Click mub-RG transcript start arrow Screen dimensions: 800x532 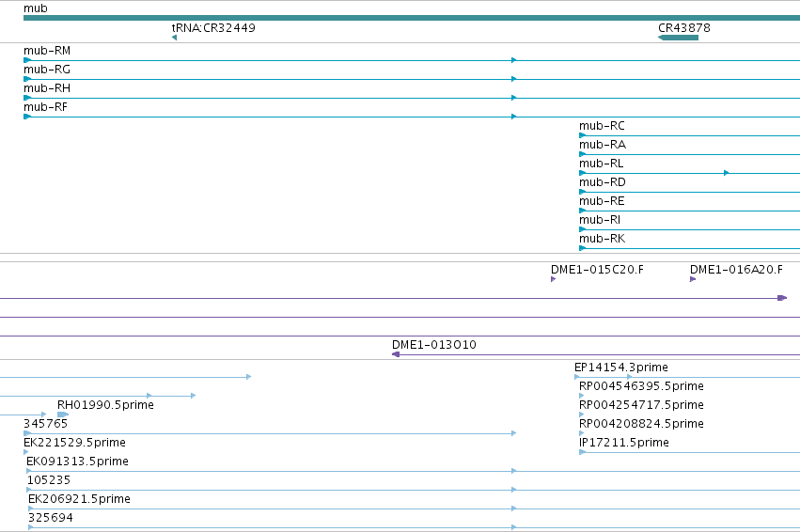tap(27, 79)
